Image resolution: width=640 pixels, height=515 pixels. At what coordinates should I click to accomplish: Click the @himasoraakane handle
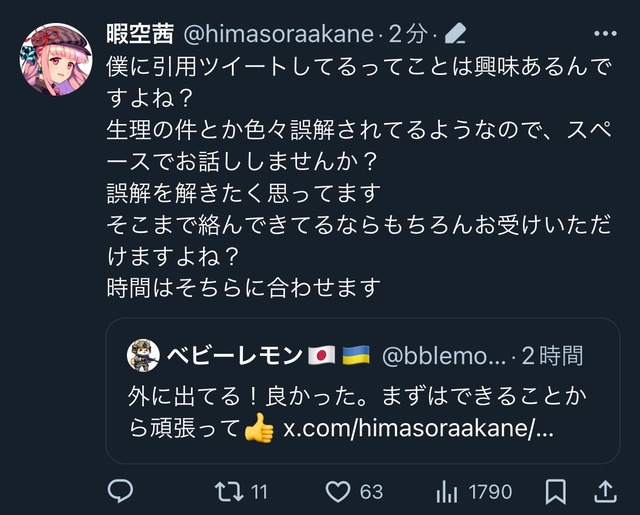coord(279,34)
